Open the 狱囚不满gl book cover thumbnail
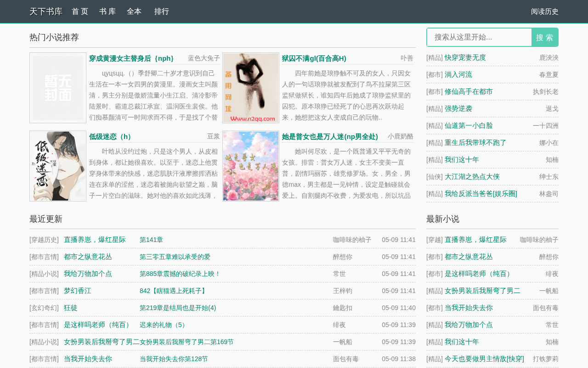The width and height of the screenshot is (588, 368). click(x=251, y=88)
